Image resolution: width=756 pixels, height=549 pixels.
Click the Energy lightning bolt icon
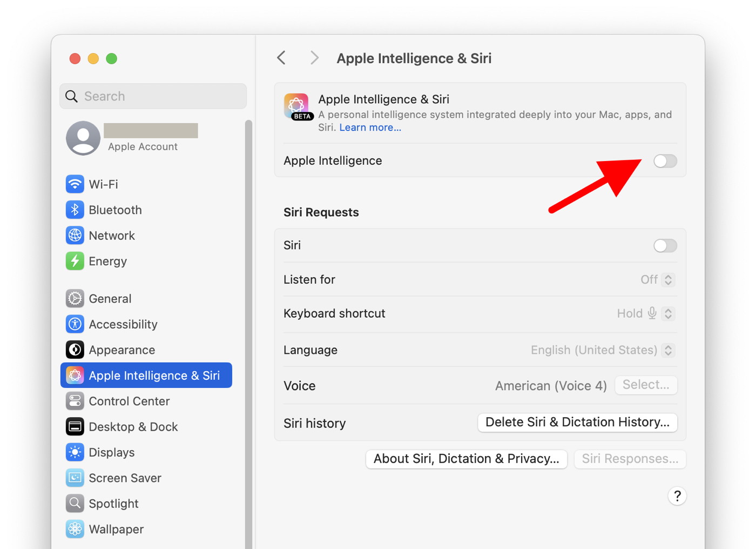(x=75, y=261)
